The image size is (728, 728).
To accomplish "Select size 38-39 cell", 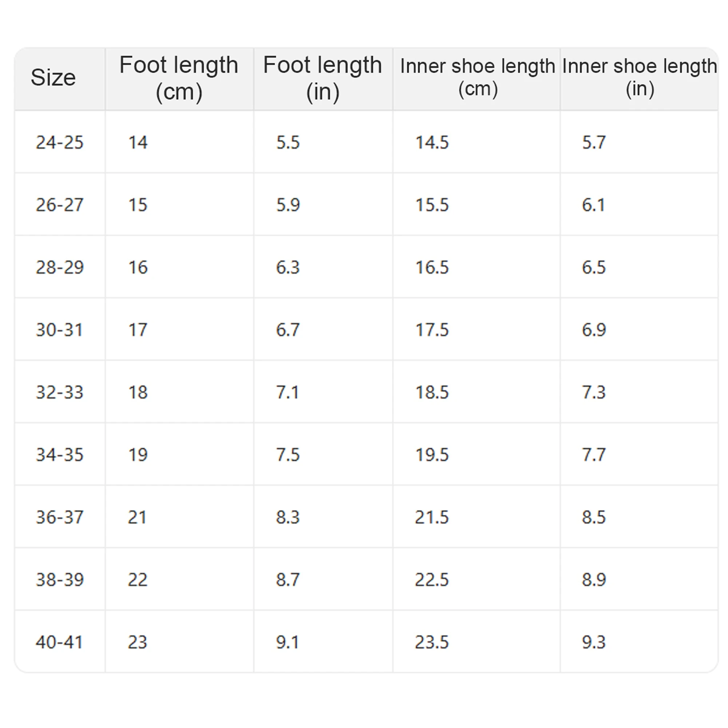I will [x=60, y=579].
